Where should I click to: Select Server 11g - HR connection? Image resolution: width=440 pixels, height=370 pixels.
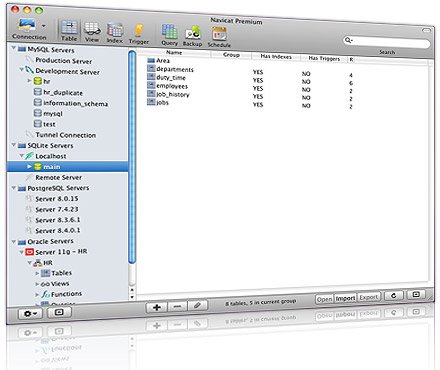(x=61, y=252)
